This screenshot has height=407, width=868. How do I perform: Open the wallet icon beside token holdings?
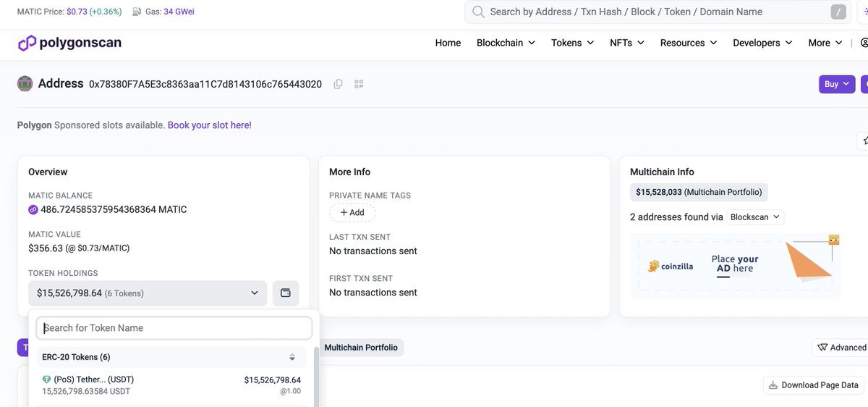[286, 293]
